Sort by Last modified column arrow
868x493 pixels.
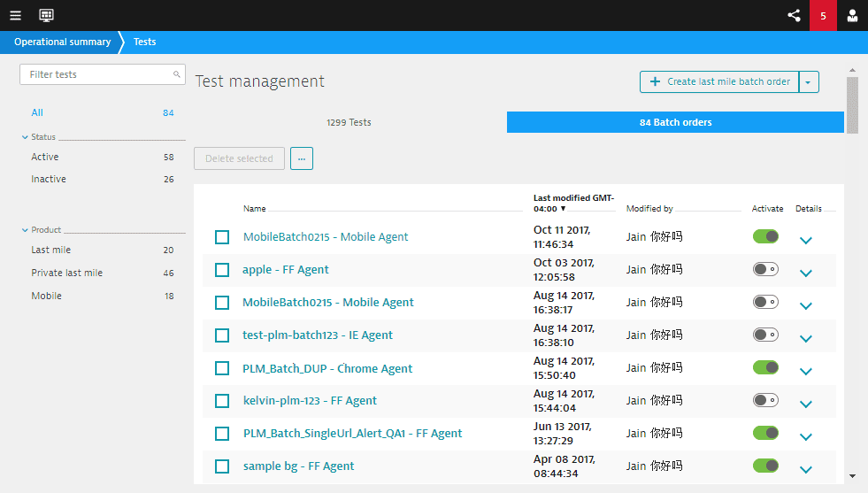563,209
